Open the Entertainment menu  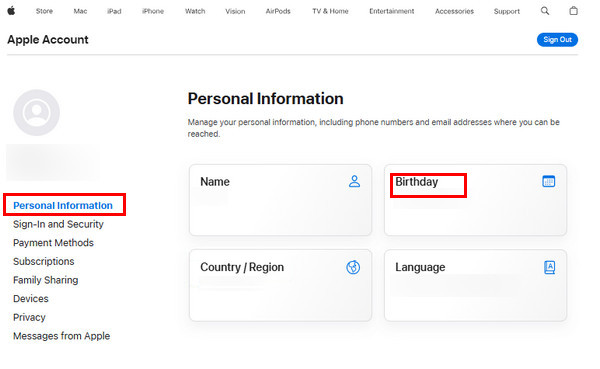coord(391,11)
